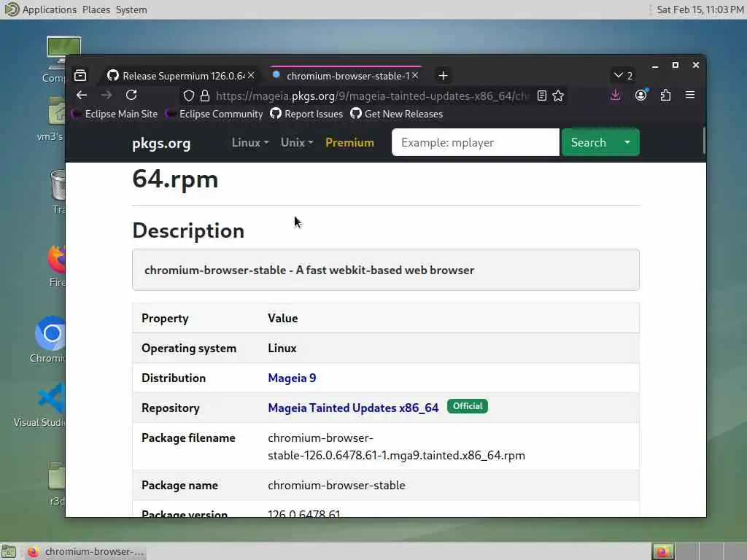
Task: Open the Search button dropdown arrow
Action: coord(627,142)
